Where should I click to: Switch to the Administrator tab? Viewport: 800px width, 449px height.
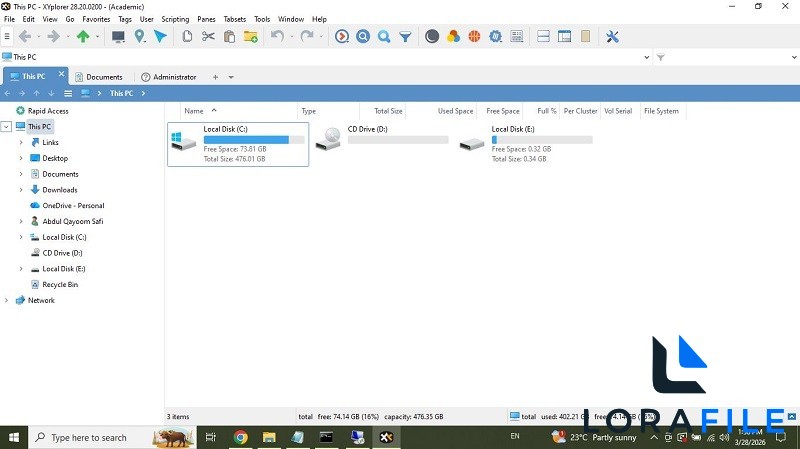[x=169, y=77]
